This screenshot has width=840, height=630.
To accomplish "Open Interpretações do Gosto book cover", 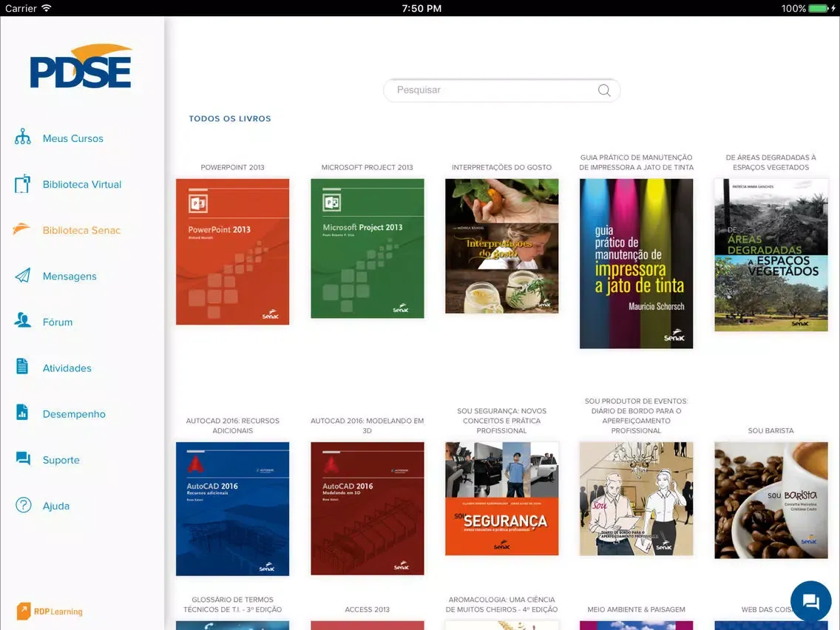I will coord(501,246).
